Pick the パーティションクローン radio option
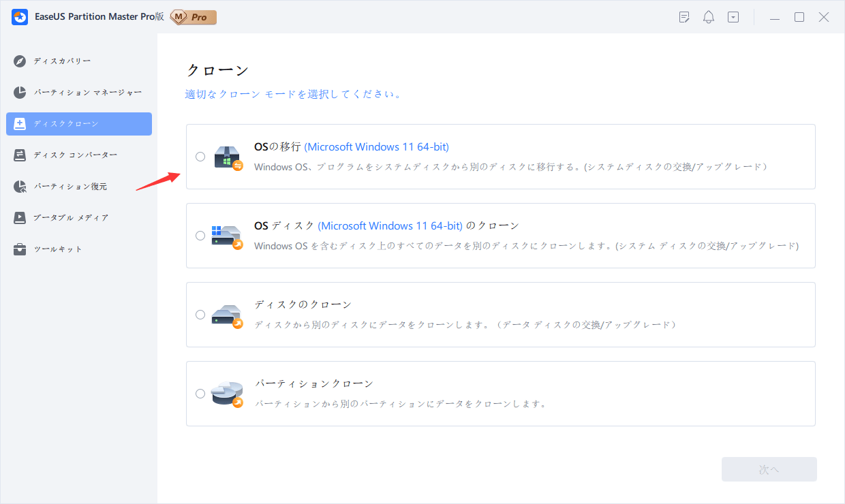Screen dimensions: 845x504 pos(200,393)
